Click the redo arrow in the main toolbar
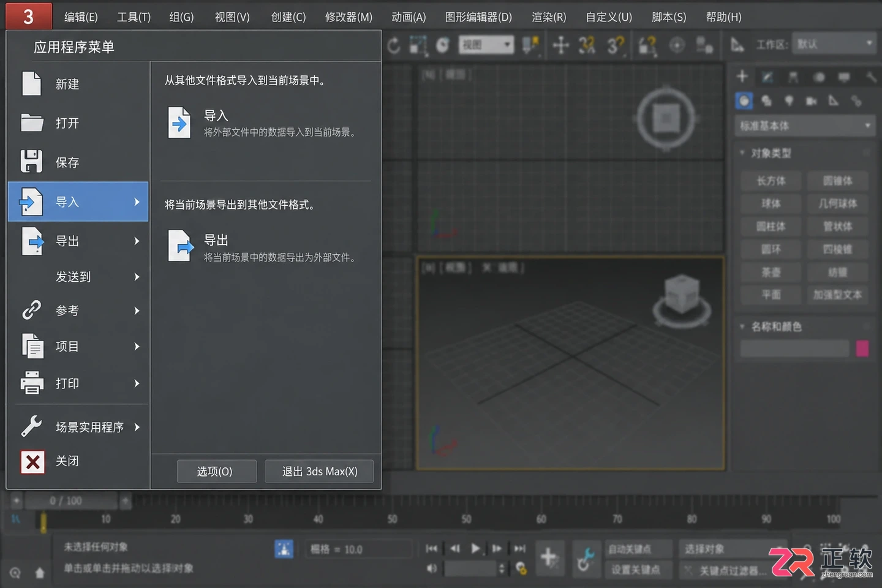This screenshot has height=588, width=882. pyautogui.click(x=393, y=45)
